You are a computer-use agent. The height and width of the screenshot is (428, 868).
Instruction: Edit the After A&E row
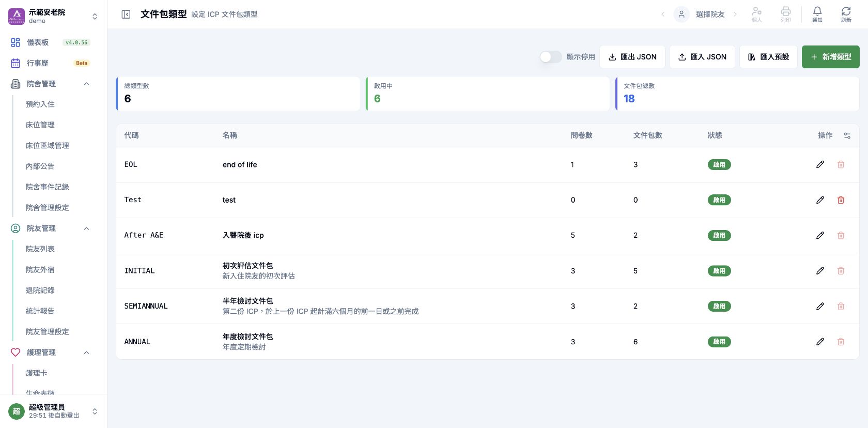[820, 235]
